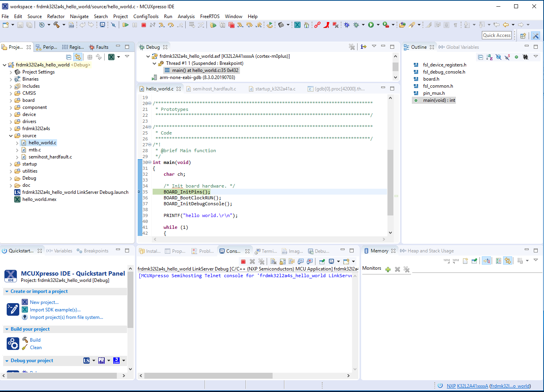Click the Sort alphabetically icon in Outline

[489, 57]
